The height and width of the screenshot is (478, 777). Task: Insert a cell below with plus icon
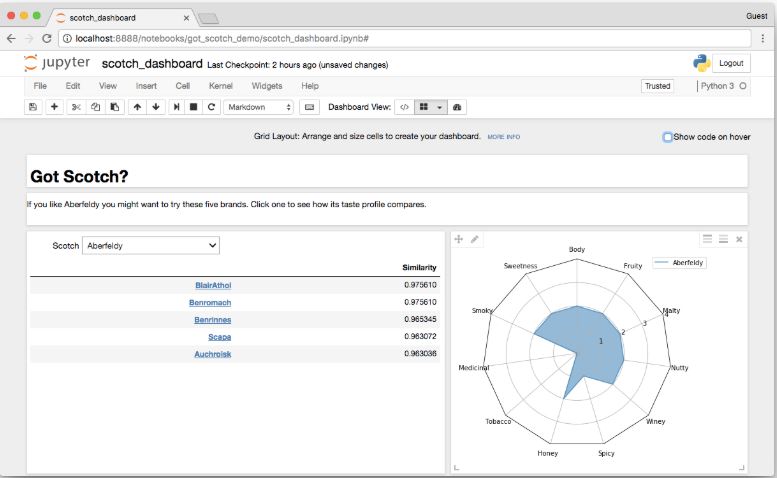pos(54,107)
